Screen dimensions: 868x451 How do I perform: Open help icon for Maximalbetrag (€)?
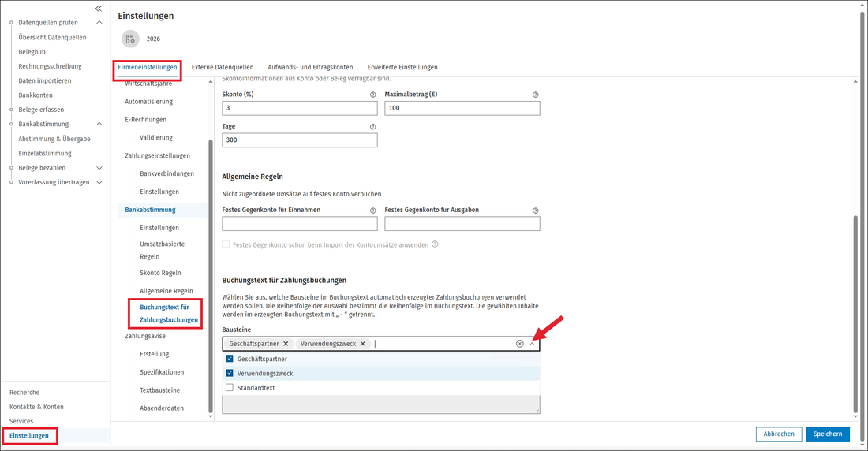535,95
